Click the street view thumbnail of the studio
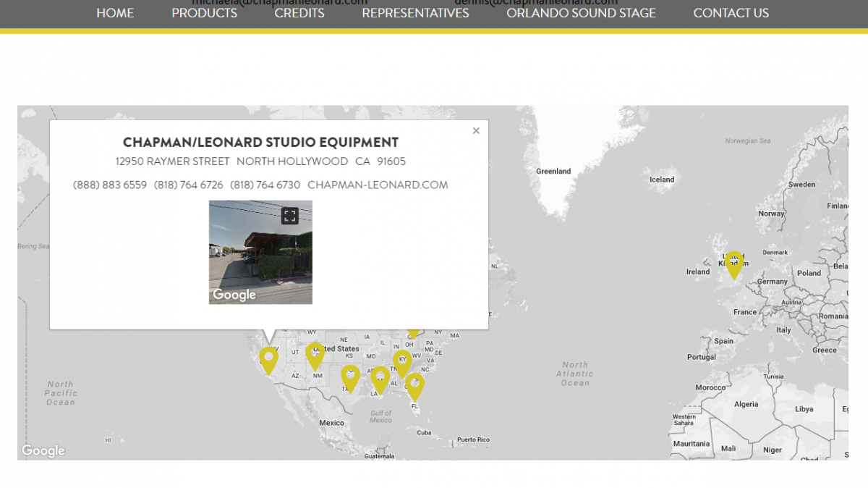This screenshot has height=488, width=868. pyautogui.click(x=260, y=252)
